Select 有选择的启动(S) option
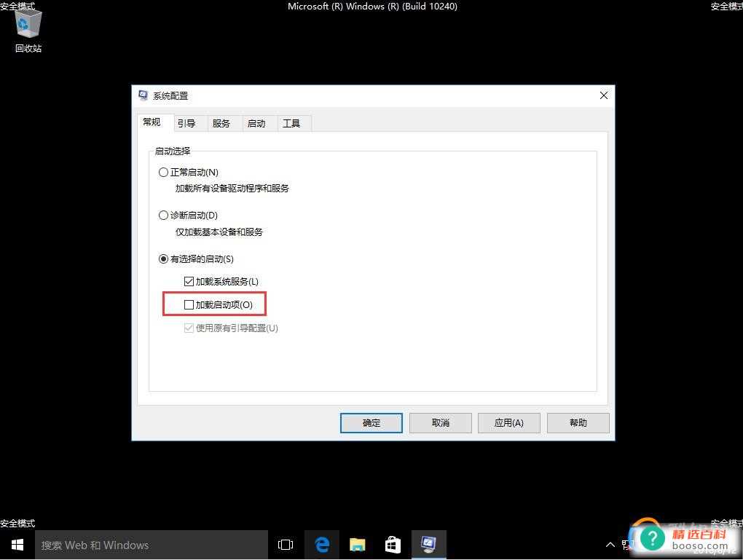 tap(163, 259)
